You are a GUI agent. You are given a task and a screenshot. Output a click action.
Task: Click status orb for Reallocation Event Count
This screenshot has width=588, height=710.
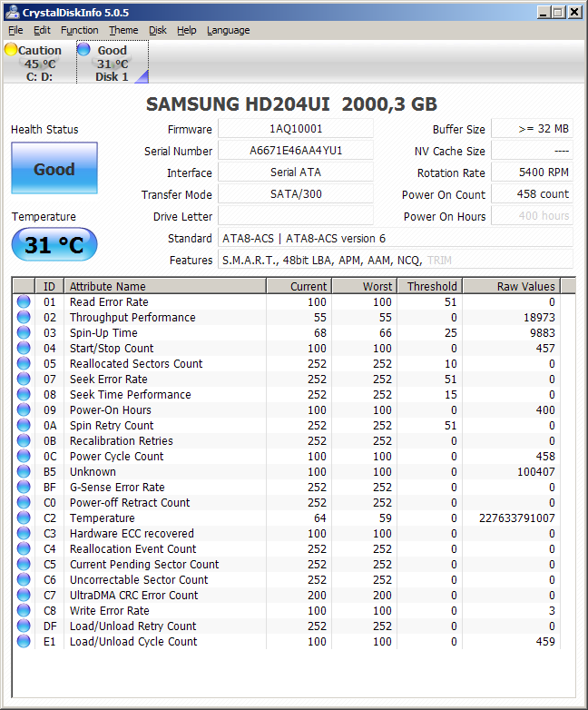point(24,548)
